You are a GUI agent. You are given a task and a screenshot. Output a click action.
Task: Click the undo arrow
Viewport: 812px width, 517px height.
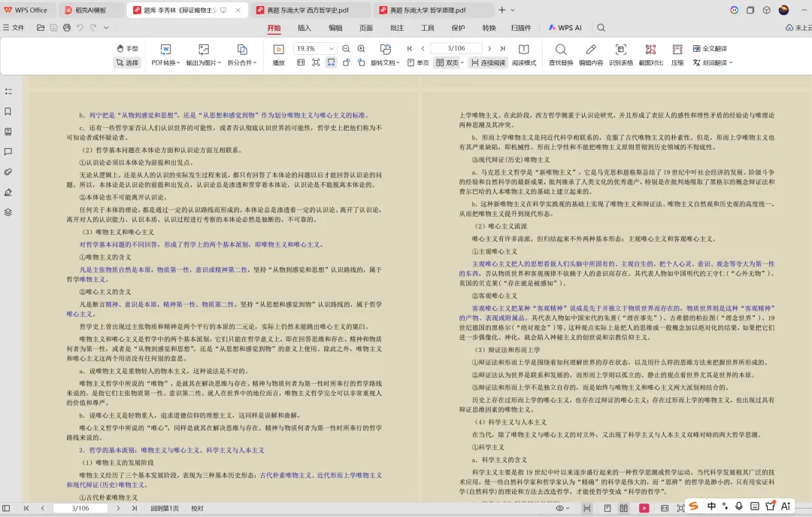[x=80, y=28]
